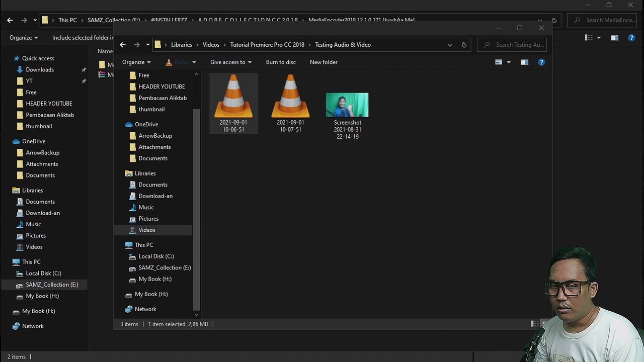Open Attachments in the front navigation pane
This screenshot has width=644, height=362.
[x=154, y=147]
